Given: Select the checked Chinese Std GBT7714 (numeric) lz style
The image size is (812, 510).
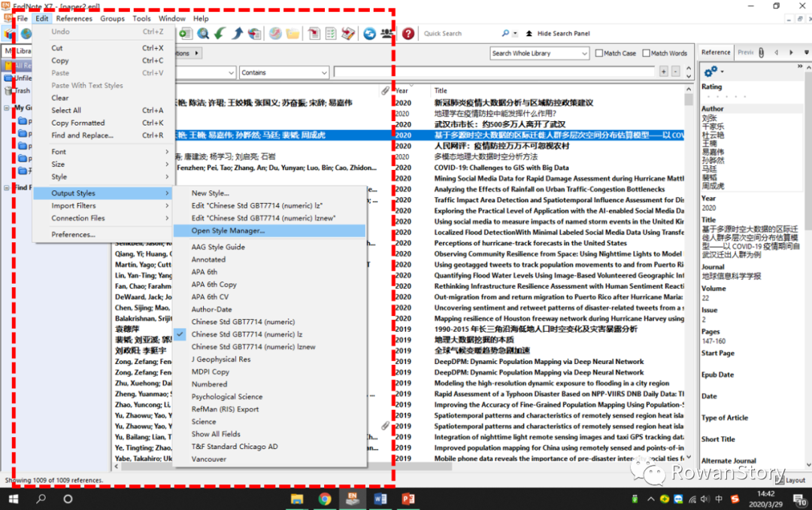Looking at the screenshot, I should [247, 334].
